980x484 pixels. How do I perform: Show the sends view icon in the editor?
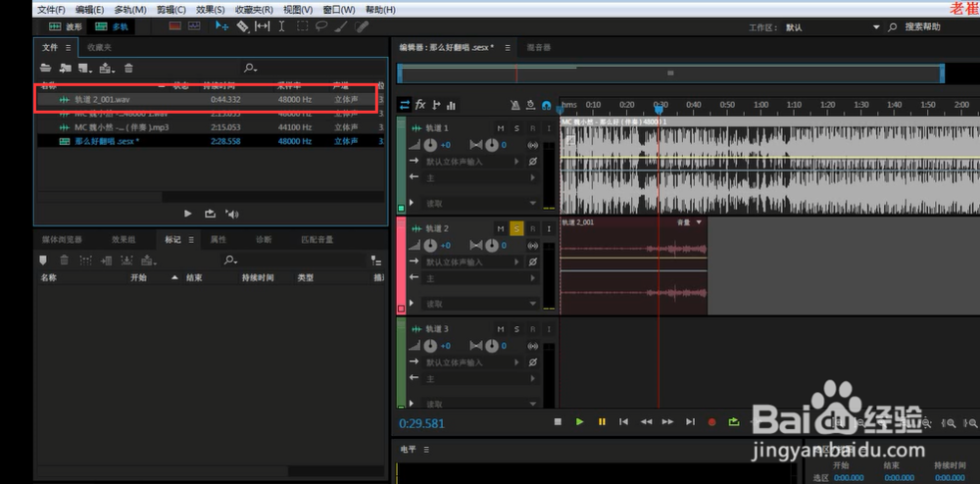pyautogui.click(x=436, y=105)
